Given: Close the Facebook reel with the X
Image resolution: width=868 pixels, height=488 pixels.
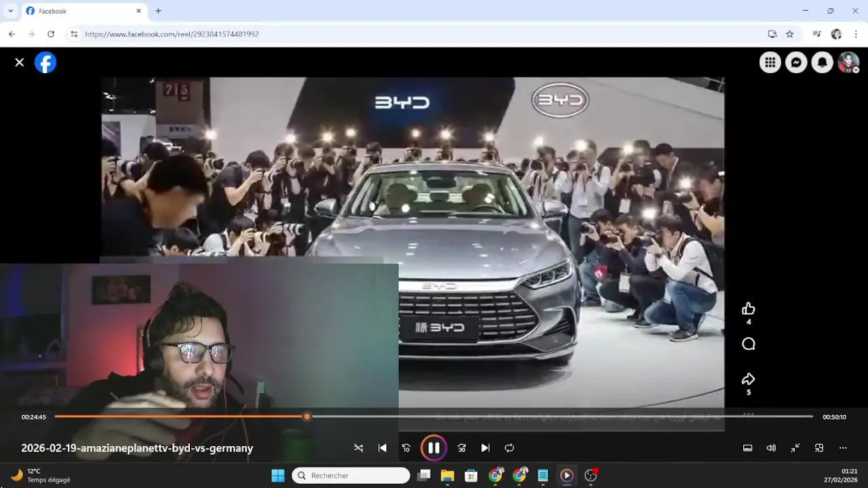Looking at the screenshot, I should point(20,62).
